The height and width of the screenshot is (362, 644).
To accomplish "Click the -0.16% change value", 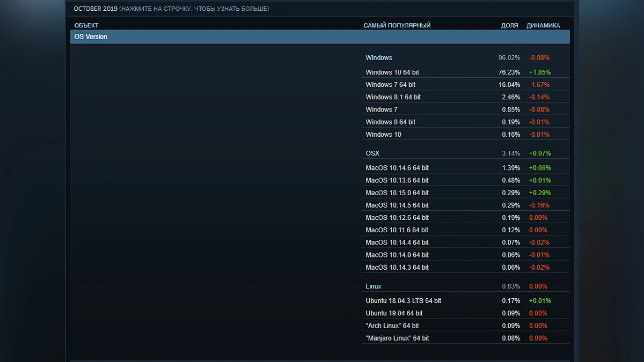I will click(x=539, y=205).
